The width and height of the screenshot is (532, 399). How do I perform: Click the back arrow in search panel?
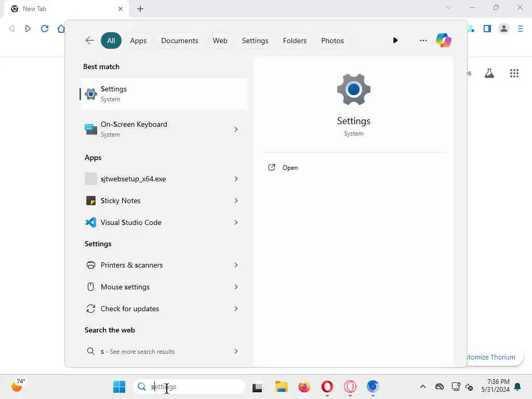click(x=89, y=41)
